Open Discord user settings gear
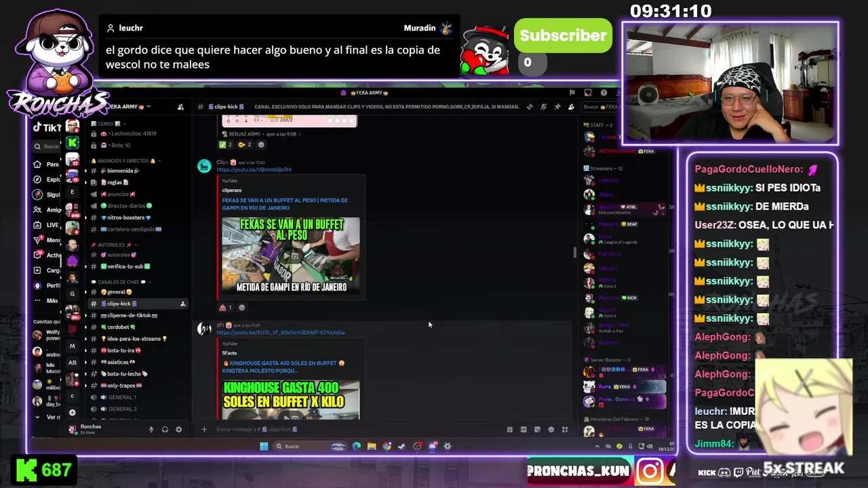Screen dimensions: 868x488 point(179,430)
